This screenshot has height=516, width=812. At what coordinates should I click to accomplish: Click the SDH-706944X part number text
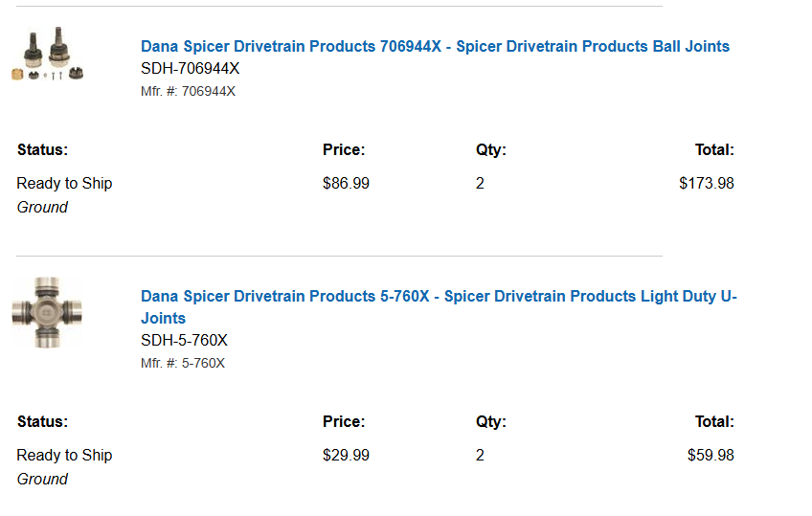190,68
